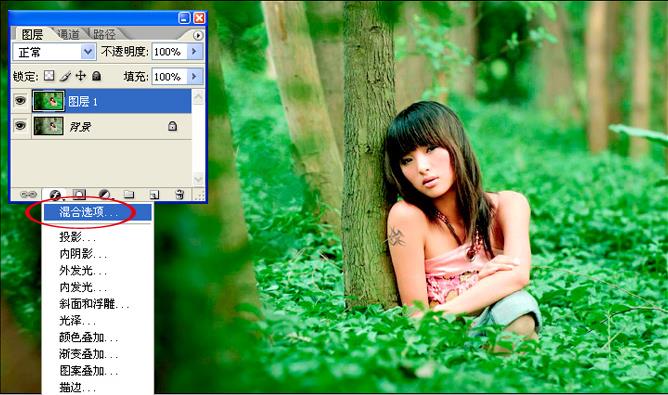
Task: Open the fill slider arrow
Action: [195, 77]
